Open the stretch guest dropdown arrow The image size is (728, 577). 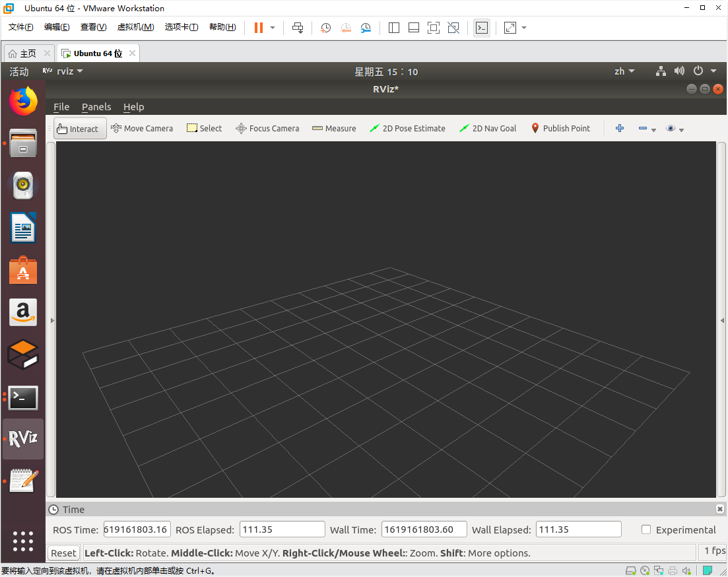click(x=524, y=28)
